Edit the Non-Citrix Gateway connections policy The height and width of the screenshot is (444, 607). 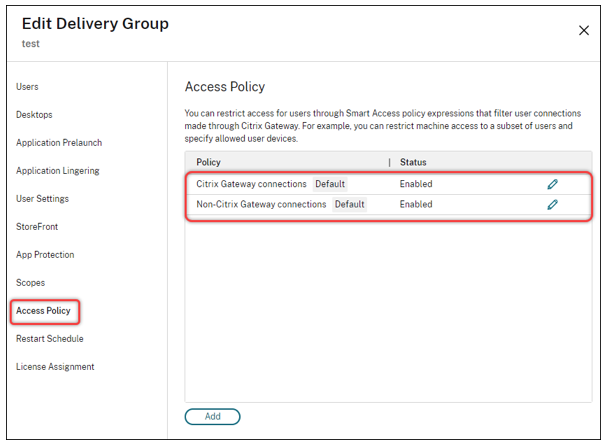[552, 204]
